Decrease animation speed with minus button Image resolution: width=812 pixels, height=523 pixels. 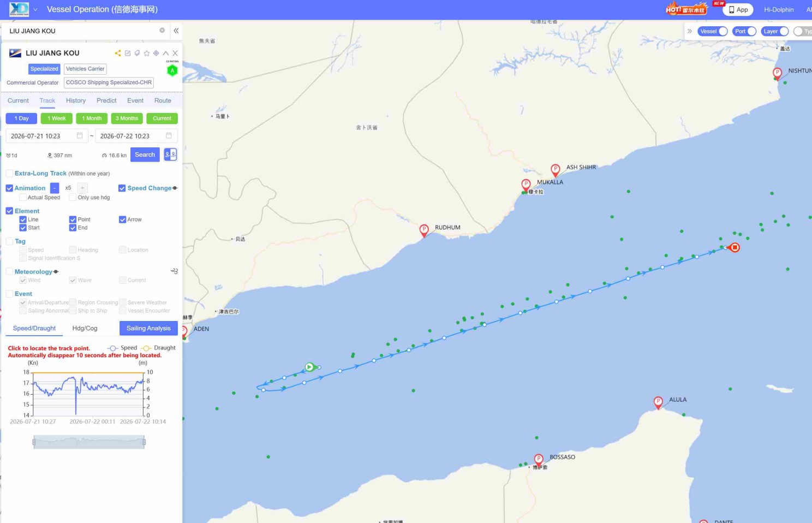pyautogui.click(x=55, y=188)
